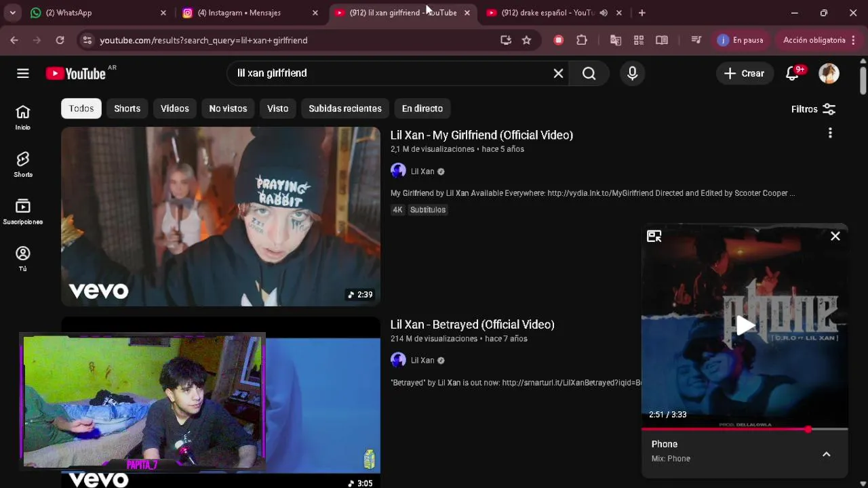Image resolution: width=868 pixels, height=488 pixels.
Task: Click the QR code extension icon
Action: [639, 40]
